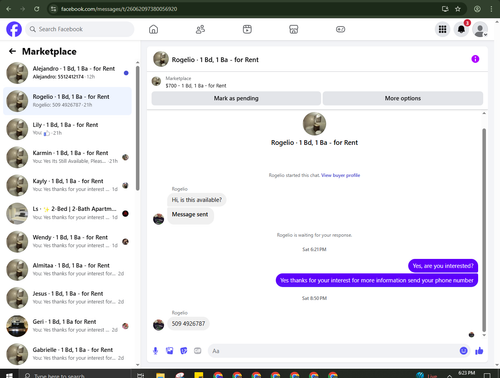Open the Windows Start menu
500x378 pixels.
point(9,375)
